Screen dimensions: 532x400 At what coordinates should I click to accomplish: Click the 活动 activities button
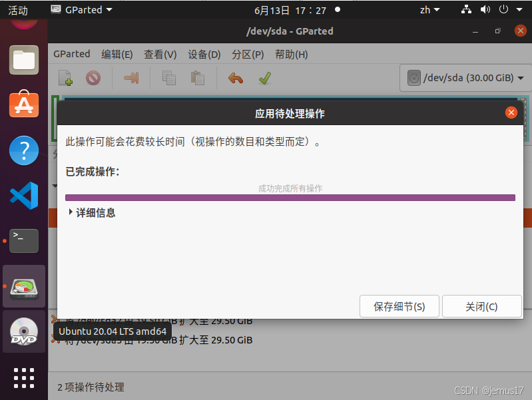(17, 10)
